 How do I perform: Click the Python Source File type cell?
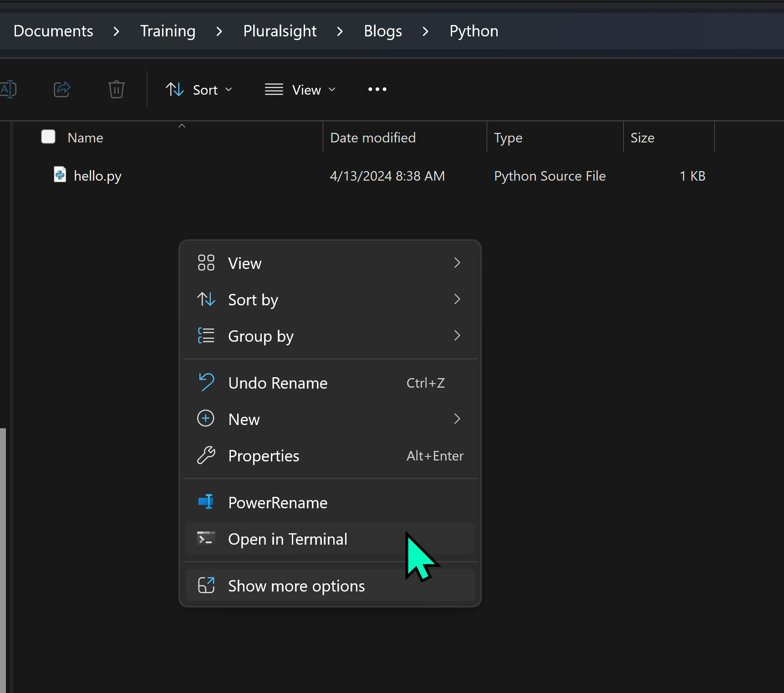pos(550,176)
